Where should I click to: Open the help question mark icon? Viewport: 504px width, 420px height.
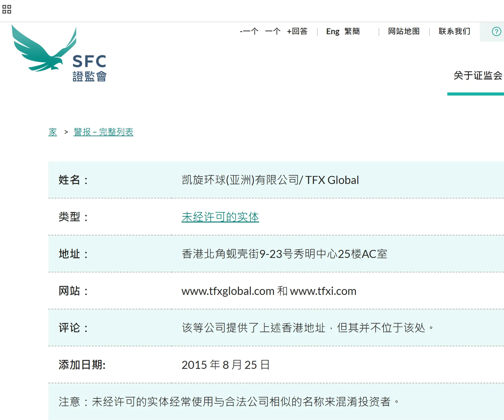click(x=496, y=31)
